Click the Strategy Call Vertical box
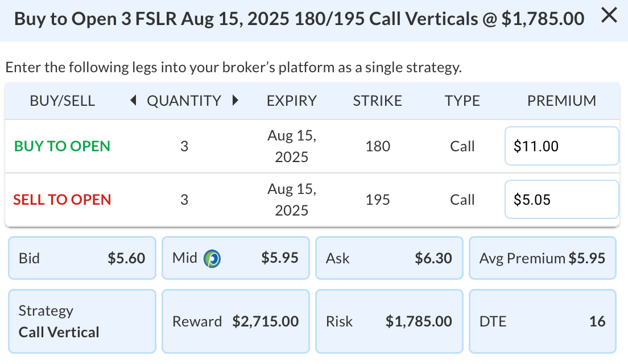Screen dimensions: 628x364 tap(82, 321)
